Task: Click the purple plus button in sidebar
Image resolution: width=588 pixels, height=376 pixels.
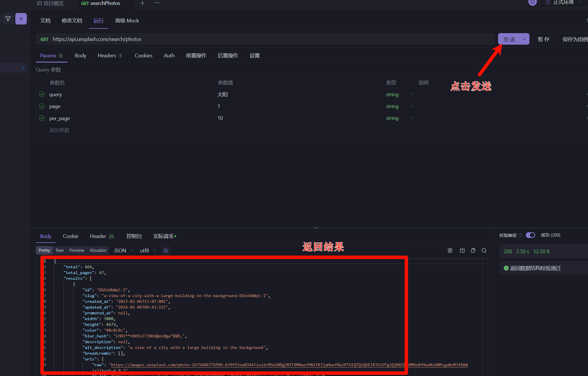Action: pyautogui.click(x=21, y=19)
